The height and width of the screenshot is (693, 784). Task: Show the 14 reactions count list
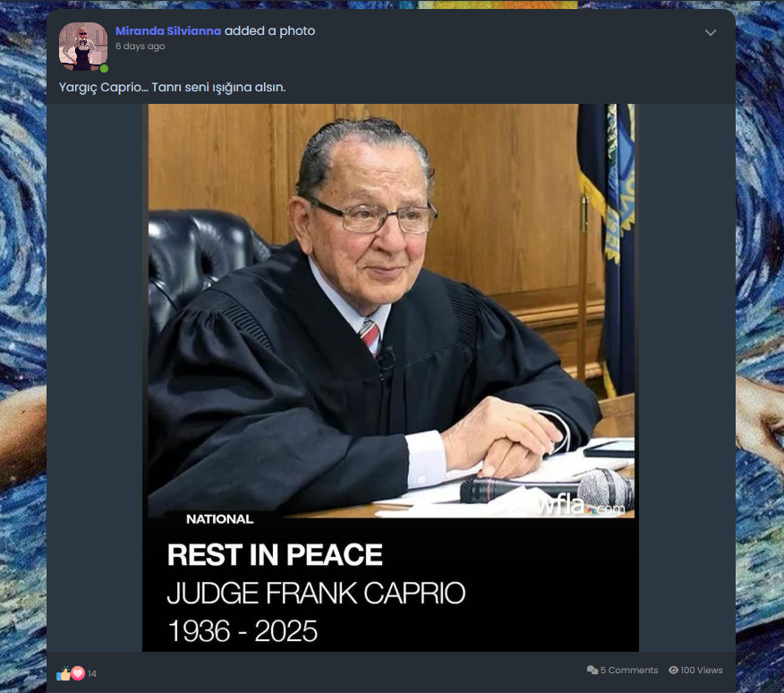point(92,674)
